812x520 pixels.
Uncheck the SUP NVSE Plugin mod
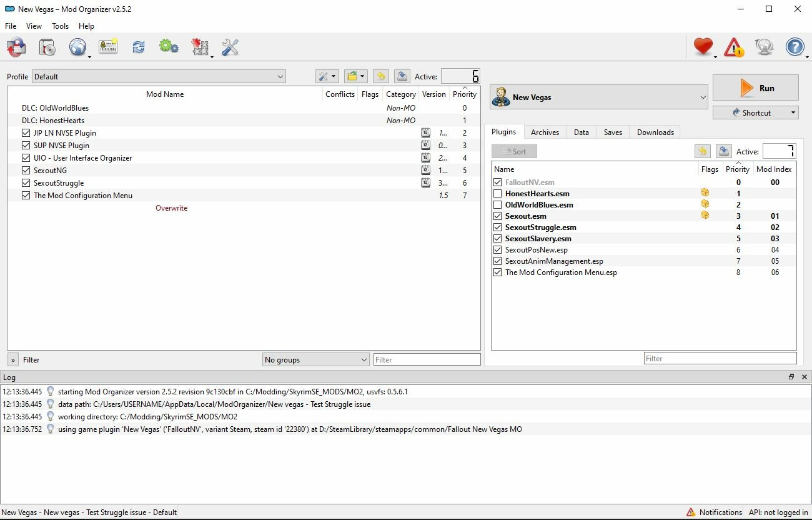26,145
